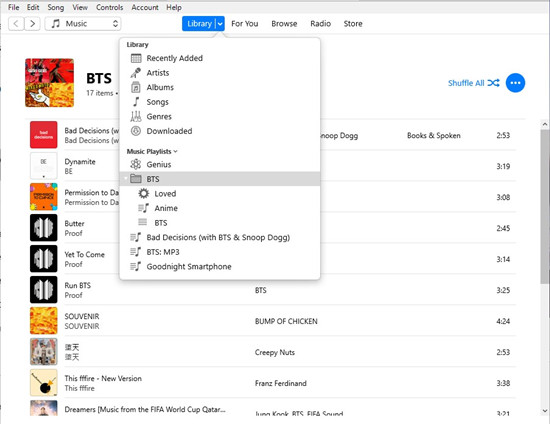This screenshot has width=550, height=424.
Task: Open the Controls menu
Action: tap(109, 7)
